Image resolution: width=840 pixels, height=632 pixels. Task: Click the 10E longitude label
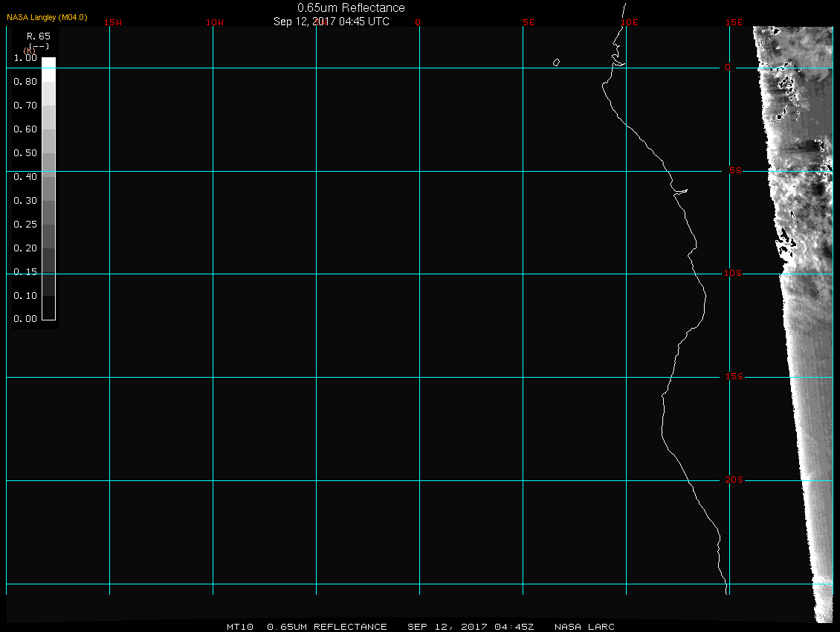point(630,22)
